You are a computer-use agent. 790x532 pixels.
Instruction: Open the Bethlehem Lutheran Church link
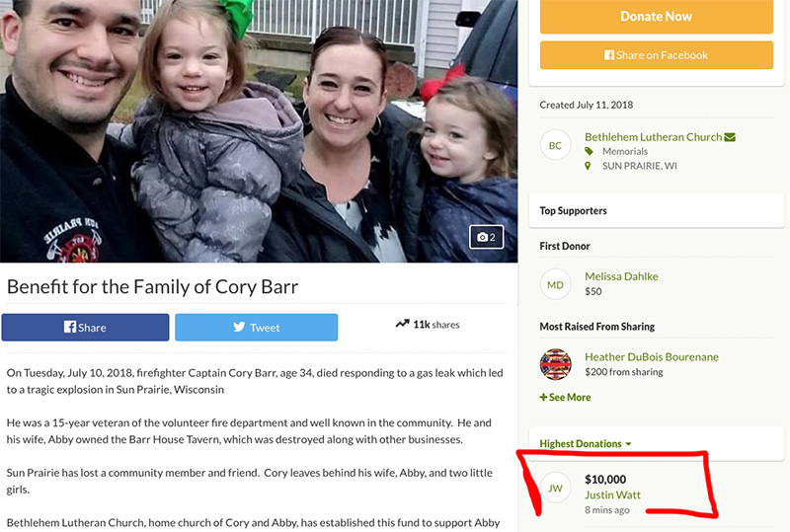point(654,137)
